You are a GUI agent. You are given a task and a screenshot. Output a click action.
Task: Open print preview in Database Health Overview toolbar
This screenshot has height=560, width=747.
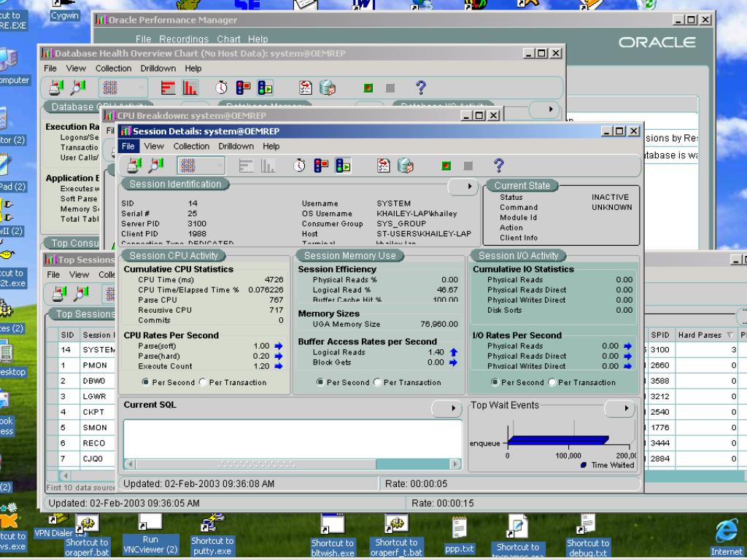(78, 87)
